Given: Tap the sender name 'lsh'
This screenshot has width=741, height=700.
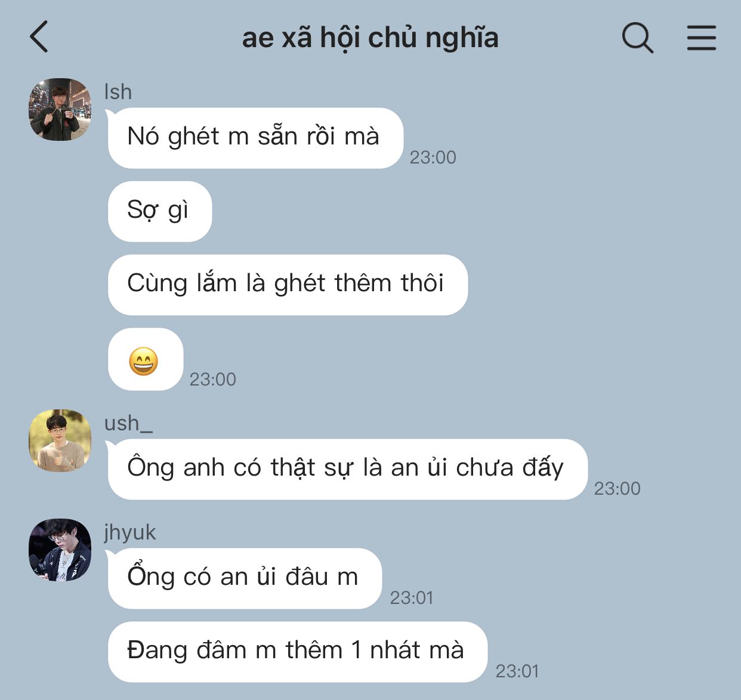Looking at the screenshot, I should (118, 92).
